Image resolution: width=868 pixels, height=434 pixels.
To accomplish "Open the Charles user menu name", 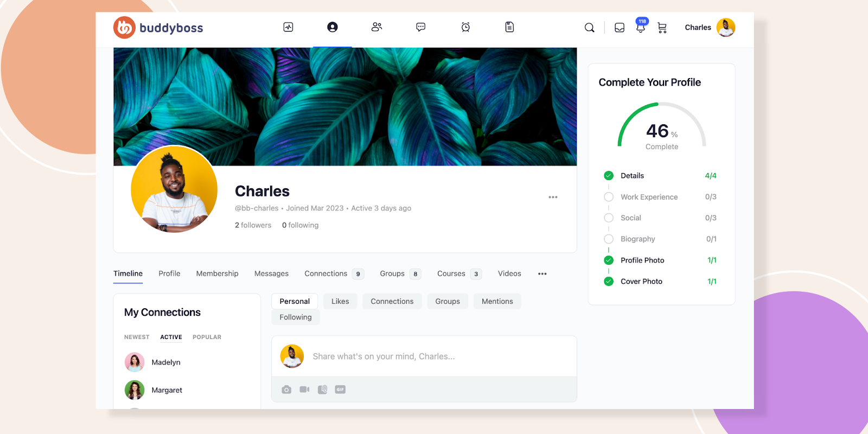I will tap(698, 28).
